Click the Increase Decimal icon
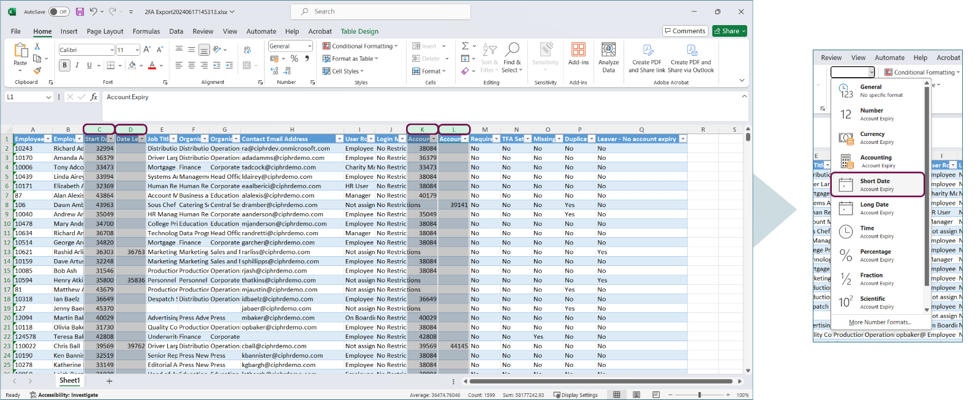The height and width of the screenshot is (400, 980). point(274,71)
